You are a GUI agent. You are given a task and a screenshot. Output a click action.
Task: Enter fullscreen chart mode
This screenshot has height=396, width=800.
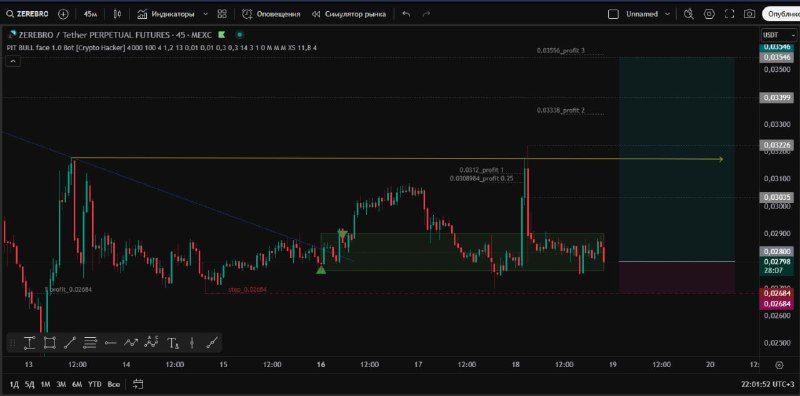(730, 14)
